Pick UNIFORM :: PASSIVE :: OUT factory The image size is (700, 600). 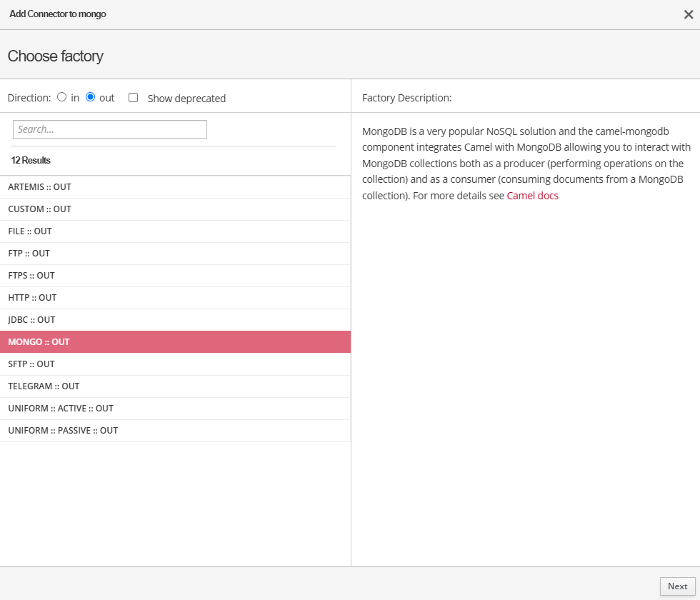tap(63, 431)
